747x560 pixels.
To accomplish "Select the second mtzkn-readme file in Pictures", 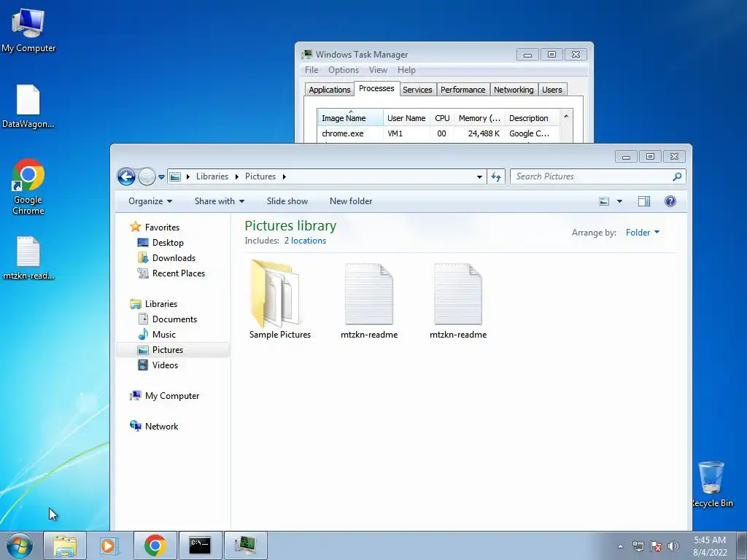I will click(x=458, y=300).
